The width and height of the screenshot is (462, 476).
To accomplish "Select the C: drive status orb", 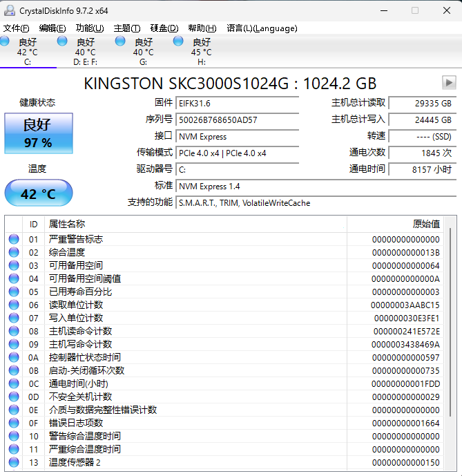I will 5,42.
